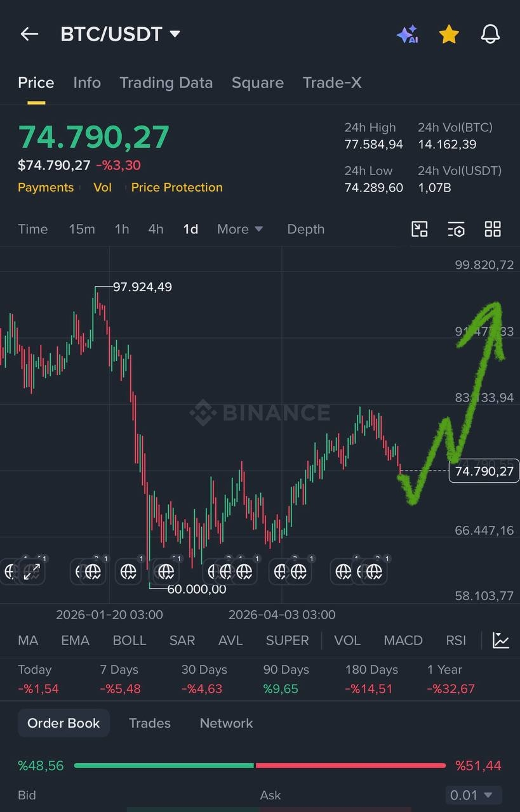Enable the BOLL indicator overlay
520x812 pixels.
coord(130,640)
